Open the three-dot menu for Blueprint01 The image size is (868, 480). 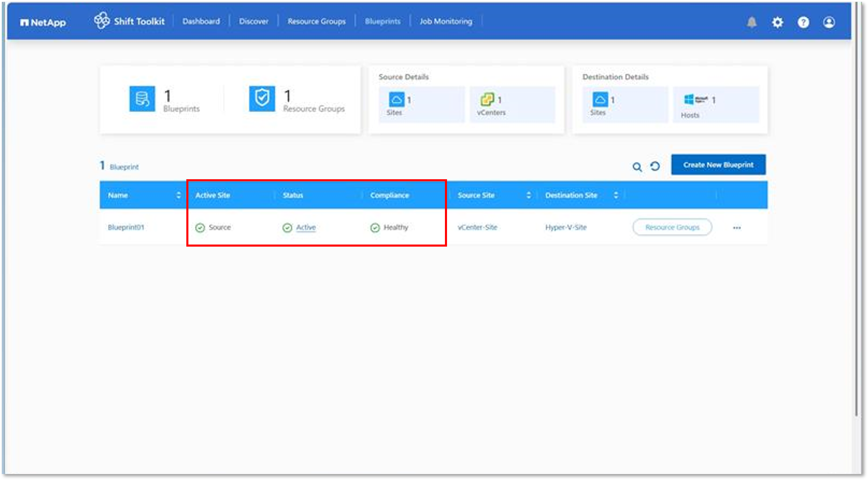tap(737, 228)
